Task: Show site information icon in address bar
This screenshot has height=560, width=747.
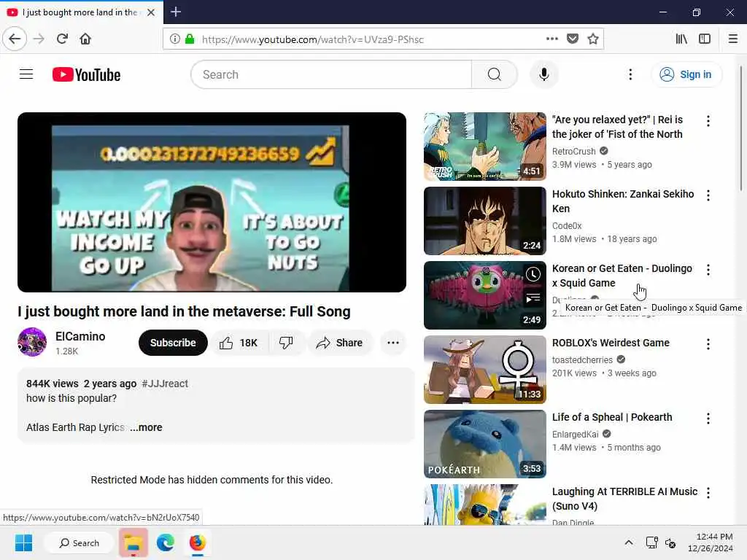Action: click(x=175, y=39)
